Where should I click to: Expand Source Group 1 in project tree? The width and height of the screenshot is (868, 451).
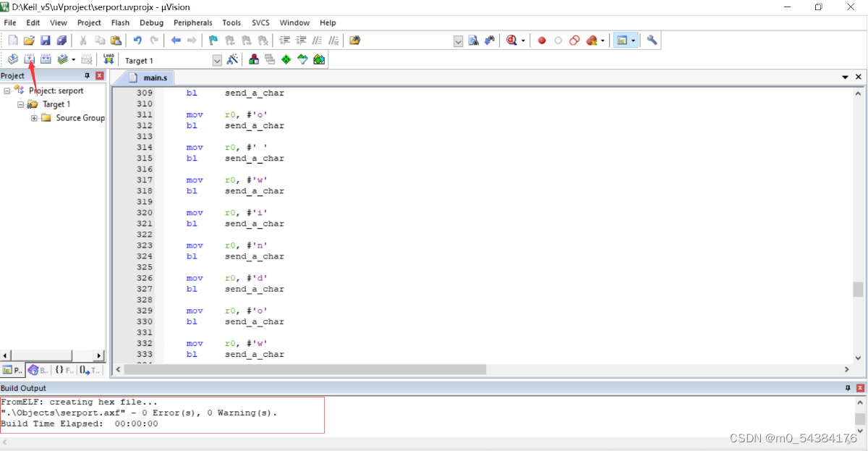click(x=33, y=117)
